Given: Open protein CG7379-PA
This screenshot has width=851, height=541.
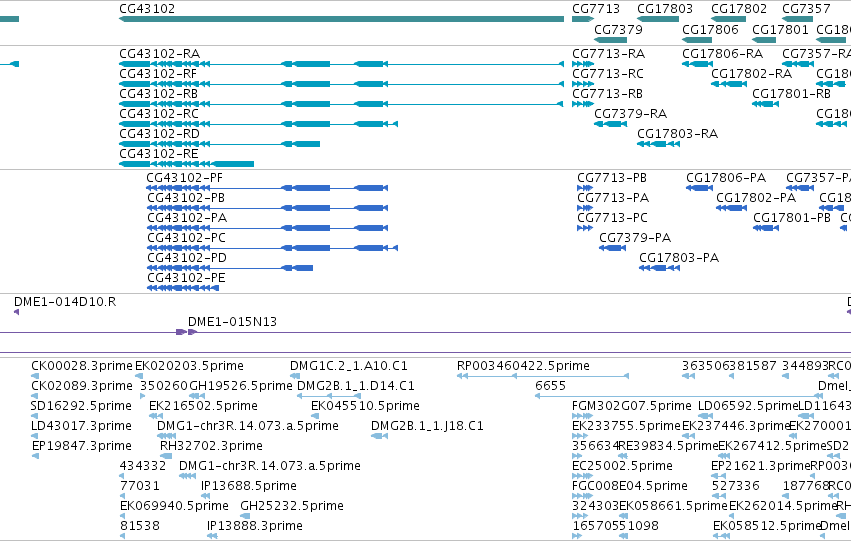Looking at the screenshot, I should click(635, 238).
